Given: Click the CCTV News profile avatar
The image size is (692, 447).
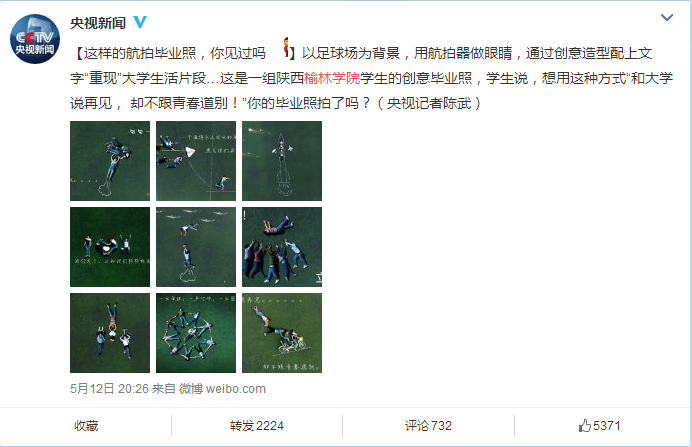Looking at the screenshot, I should [35, 39].
